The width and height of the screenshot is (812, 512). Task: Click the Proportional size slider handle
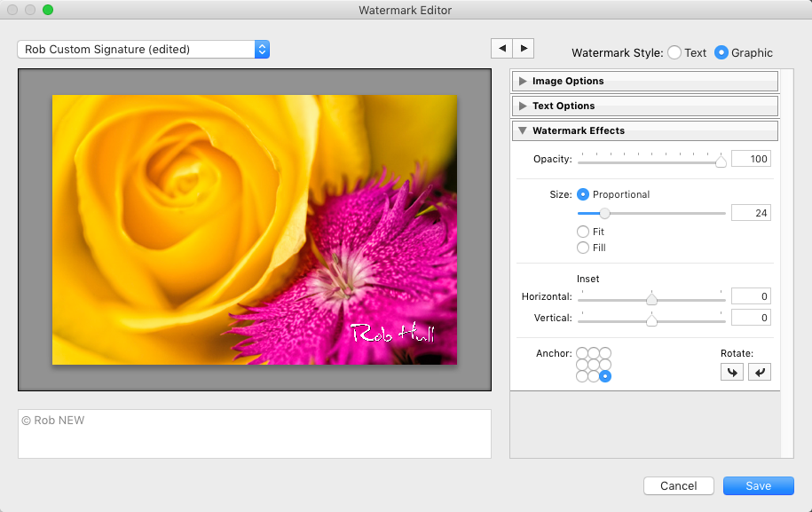tap(604, 213)
